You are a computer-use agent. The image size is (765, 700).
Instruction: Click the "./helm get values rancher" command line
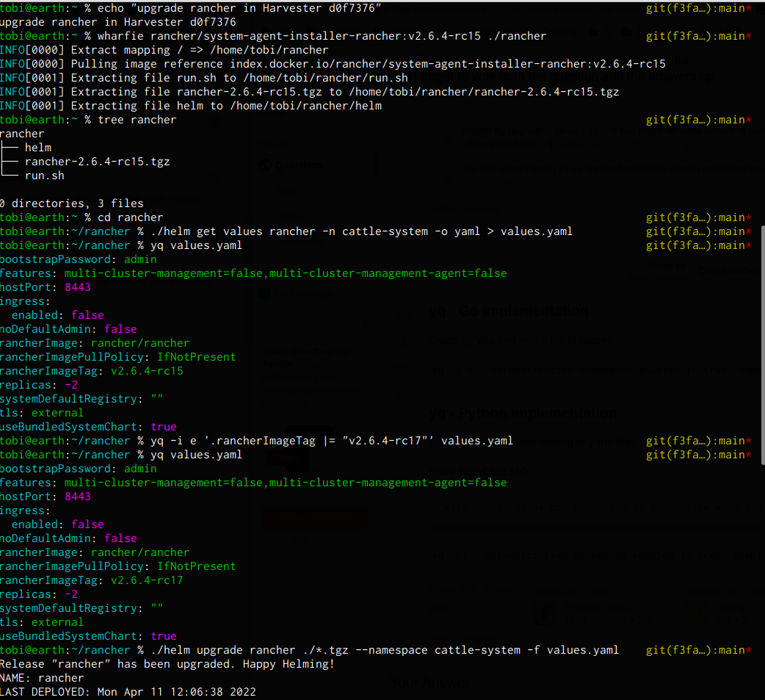point(286,231)
